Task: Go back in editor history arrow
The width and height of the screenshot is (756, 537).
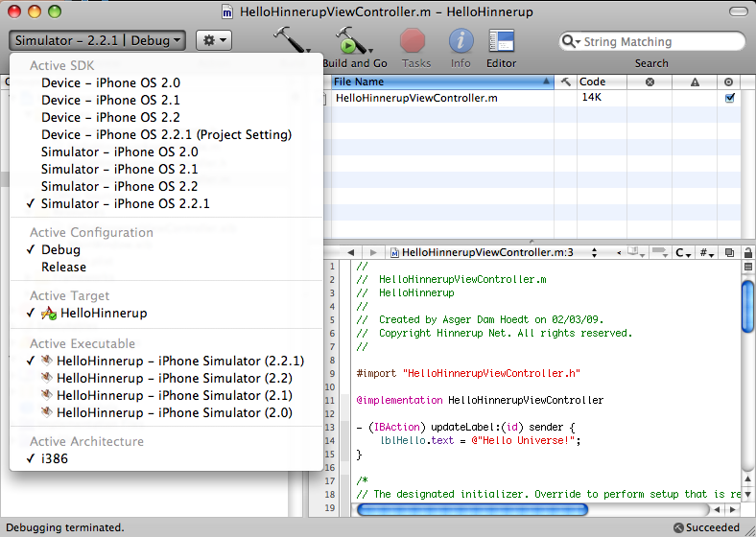Action: click(x=350, y=252)
